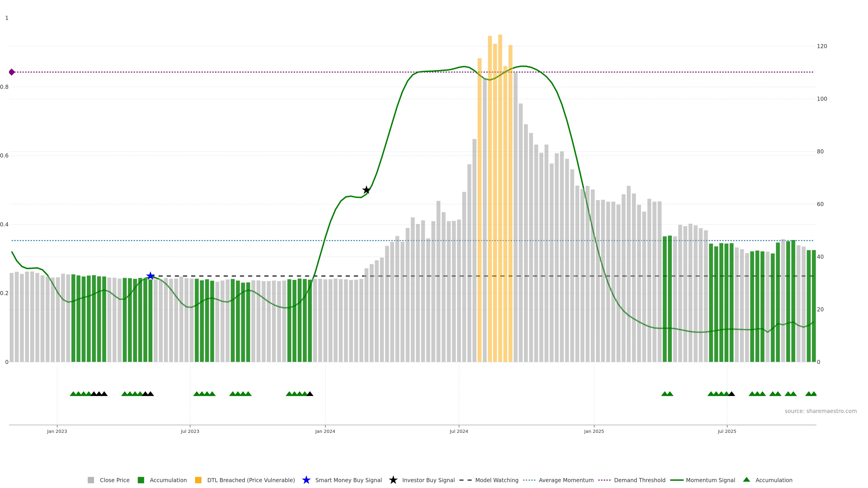
Task: Click the Jul 2024 axis label
Action: [459, 431]
